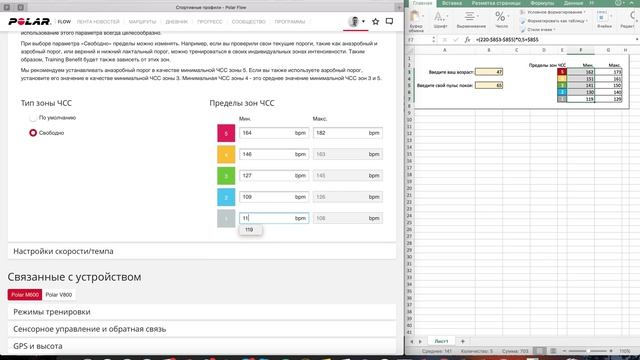Image resolution: width=640 pixels, height=360 pixels.
Task: Click the next sheet navigation arrow
Action: point(420,341)
